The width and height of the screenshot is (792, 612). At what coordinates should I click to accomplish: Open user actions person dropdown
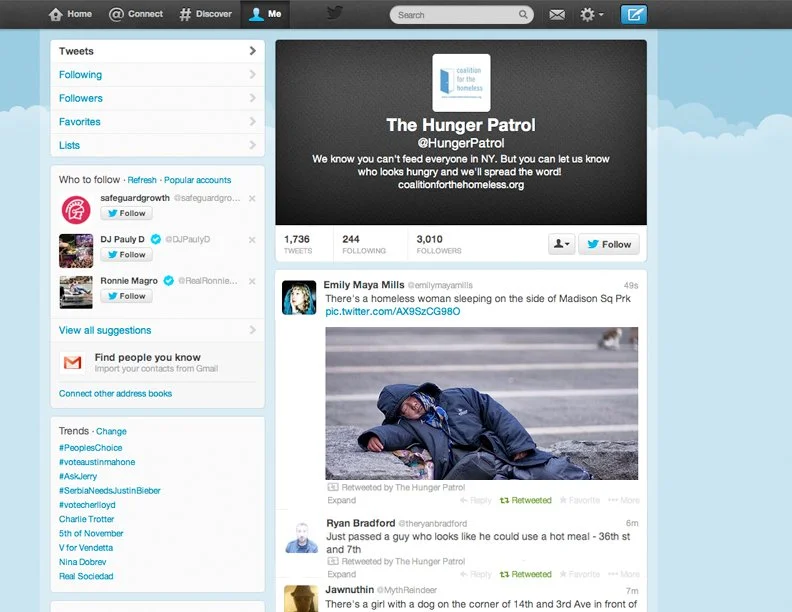561,244
